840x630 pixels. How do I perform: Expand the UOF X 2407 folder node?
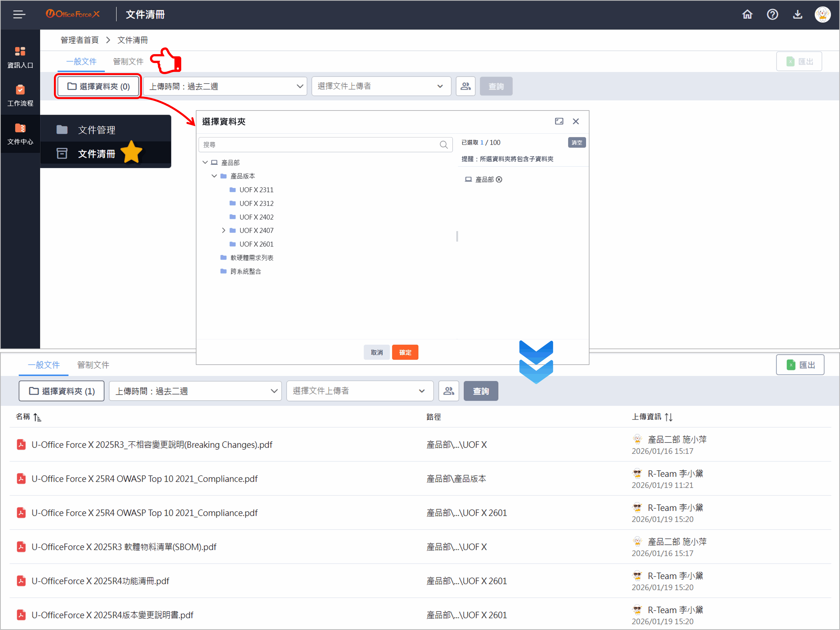click(x=223, y=230)
